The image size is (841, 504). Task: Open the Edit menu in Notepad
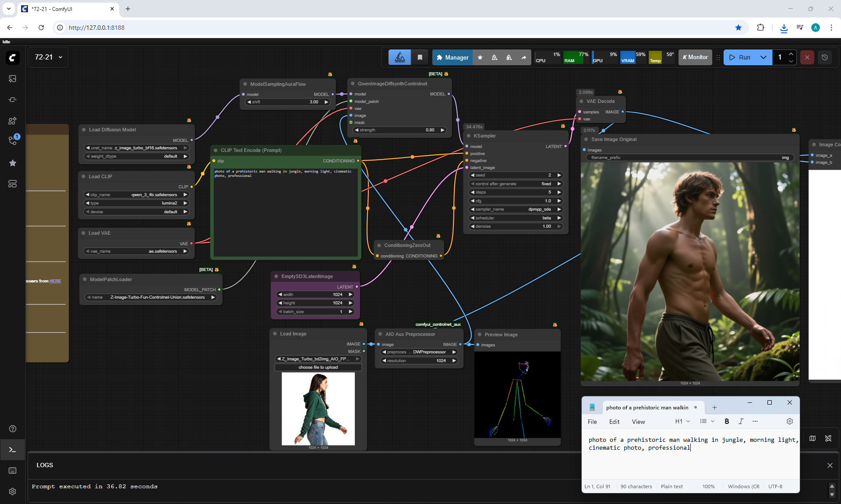(614, 422)
